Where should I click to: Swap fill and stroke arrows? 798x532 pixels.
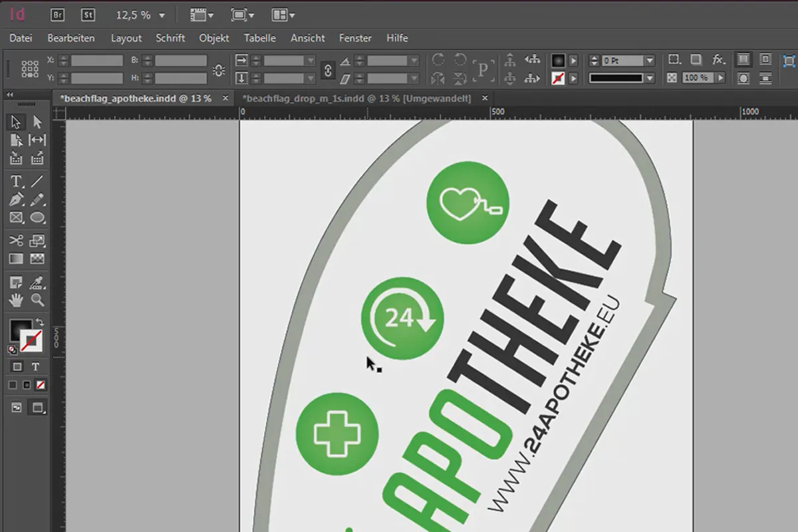39,322
